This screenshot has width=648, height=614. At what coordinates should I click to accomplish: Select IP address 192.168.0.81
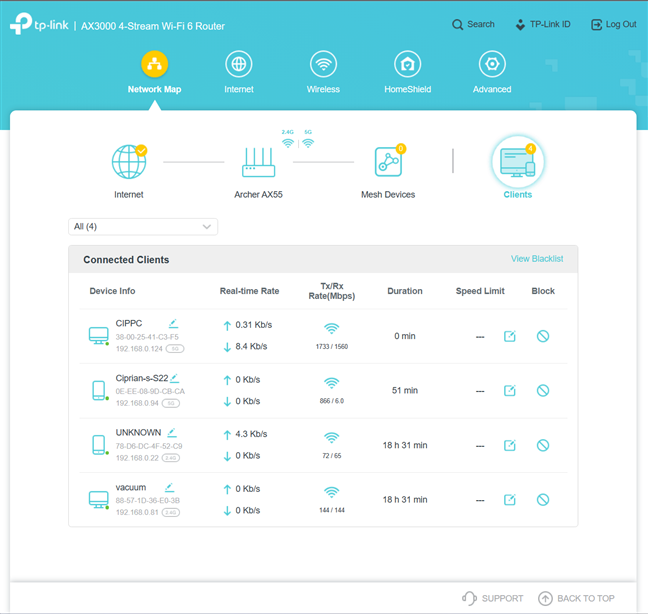coord(137,512)
